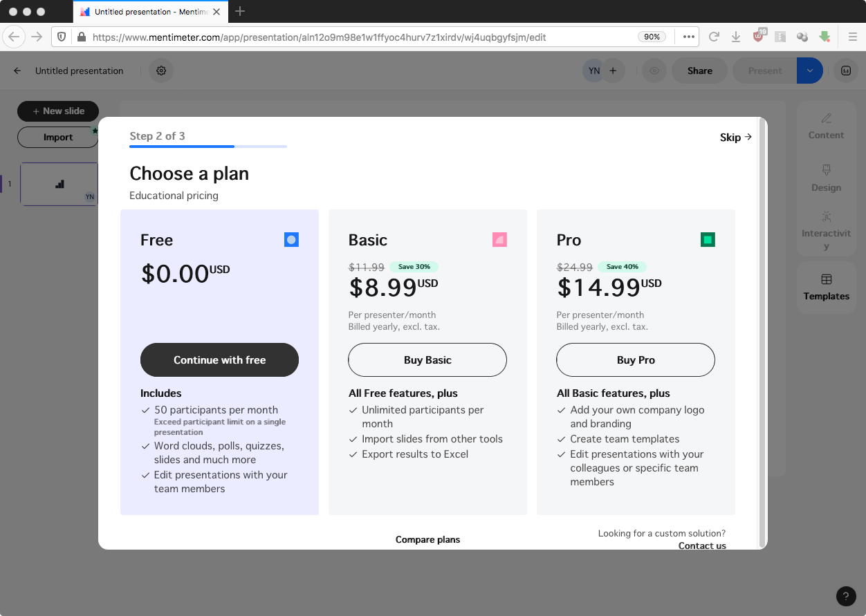Open presentation settings gear icon
This screenshot has height=616, width=866.
[x=161, y=71]
